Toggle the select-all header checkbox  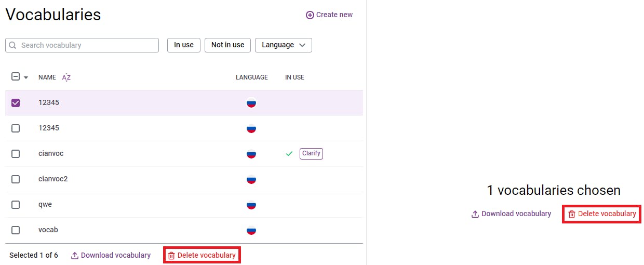click(x=16, y=77)
